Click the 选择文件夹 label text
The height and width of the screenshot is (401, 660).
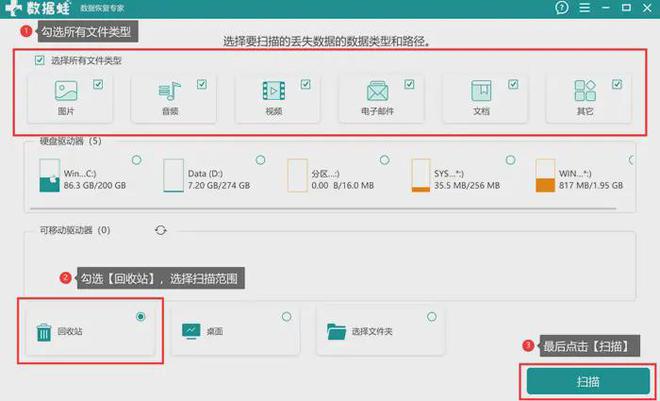(x=372, y=332)
